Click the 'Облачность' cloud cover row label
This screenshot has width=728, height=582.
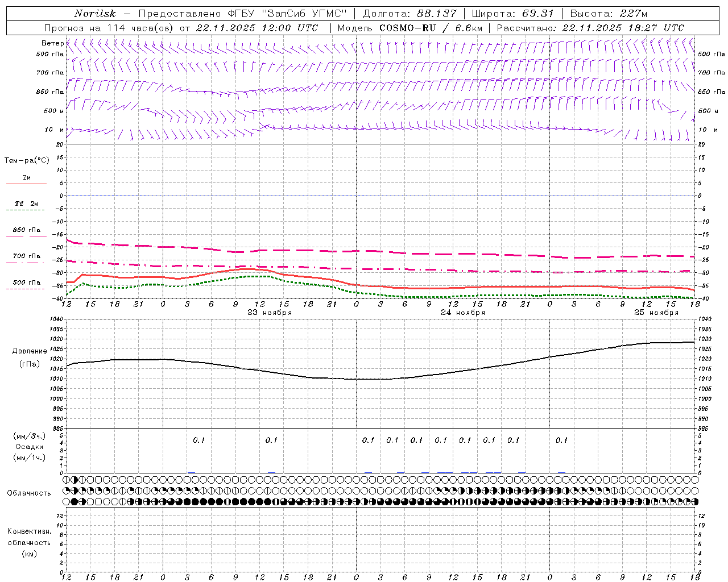(x=29, y=493)
